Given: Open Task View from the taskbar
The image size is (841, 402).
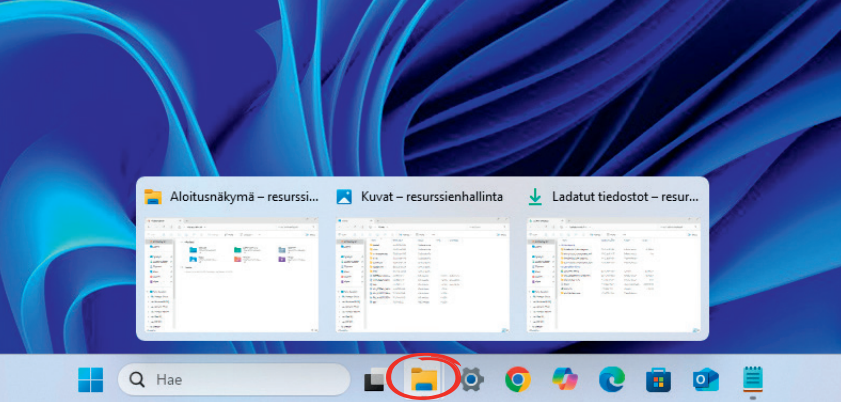Looking at the screenshot, I should tap(375, 380).
